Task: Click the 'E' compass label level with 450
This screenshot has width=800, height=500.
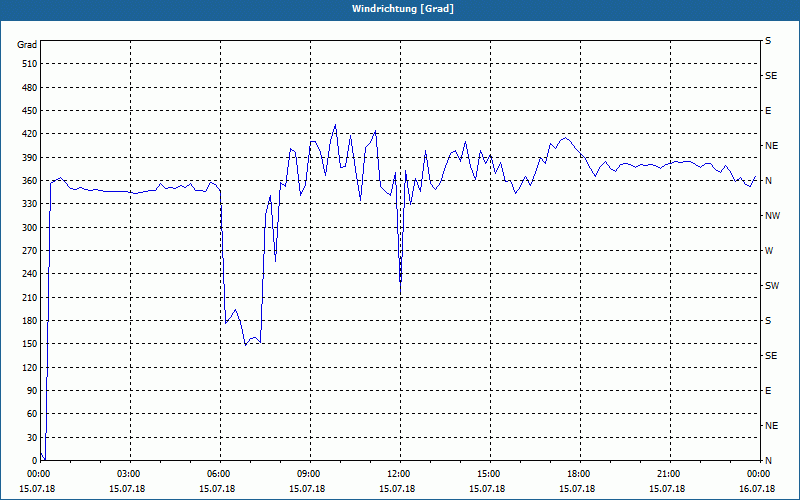Action: [768, 111]
